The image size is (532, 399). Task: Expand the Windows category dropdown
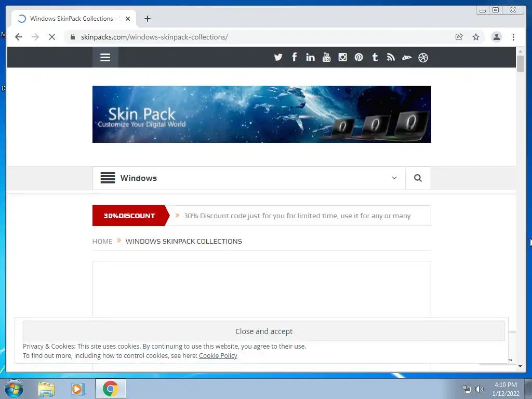point(394,178)
